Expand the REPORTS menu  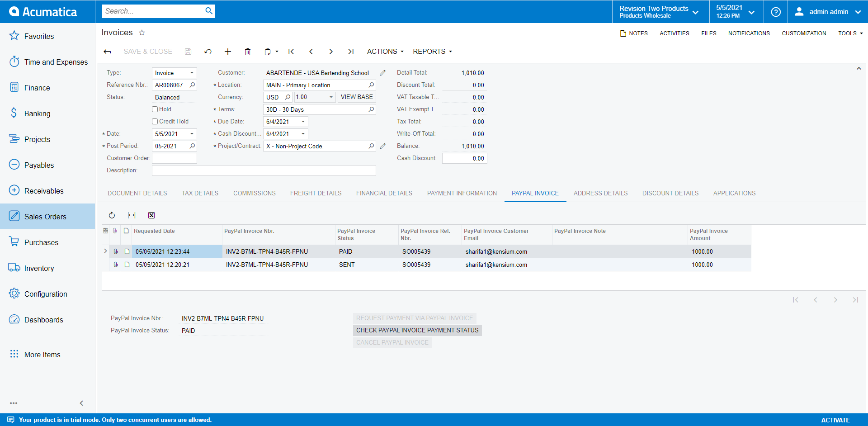[432, 52]
